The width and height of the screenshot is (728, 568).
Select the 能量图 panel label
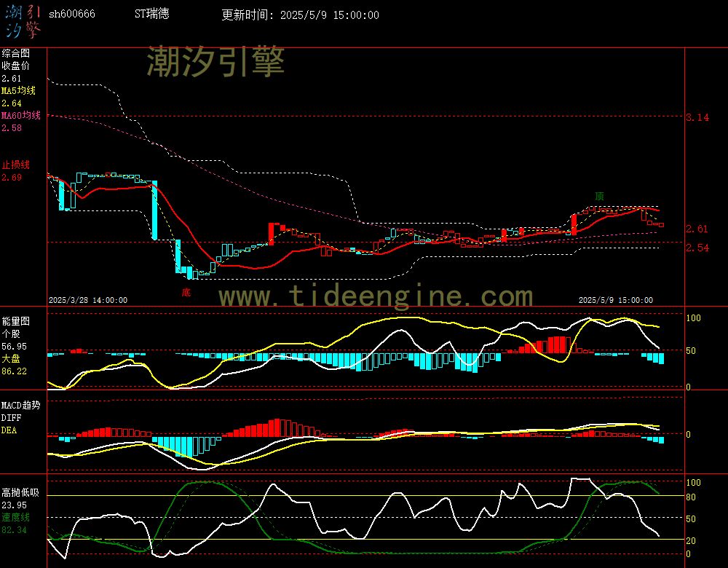coord(16,321)
